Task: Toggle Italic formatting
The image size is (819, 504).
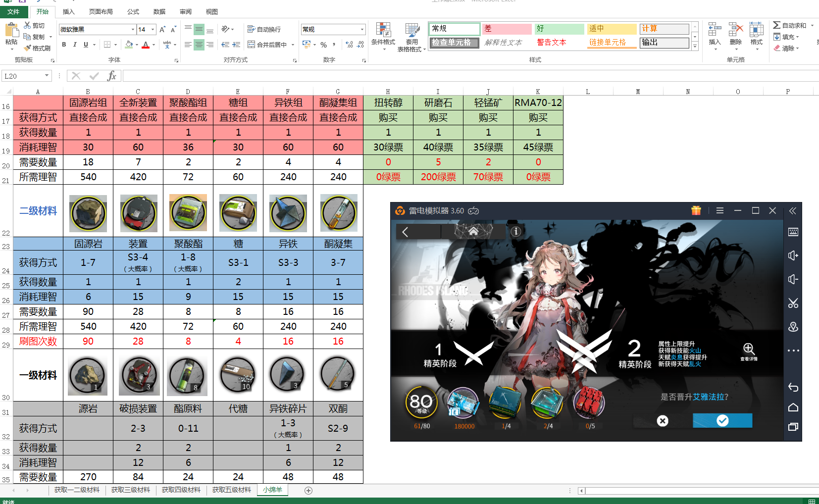Action: click(x=75, y=45)
